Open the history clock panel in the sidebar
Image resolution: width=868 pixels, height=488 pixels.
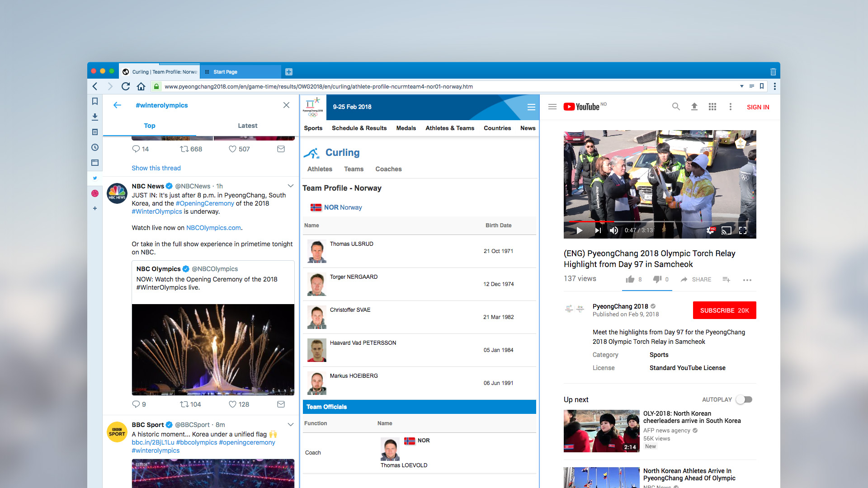pyautogui.click(x=95, y=147)
